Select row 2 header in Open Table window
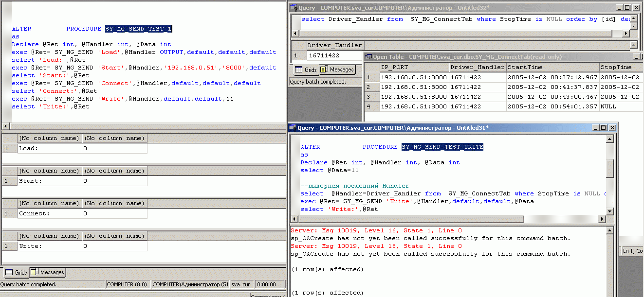 point(372,87)
